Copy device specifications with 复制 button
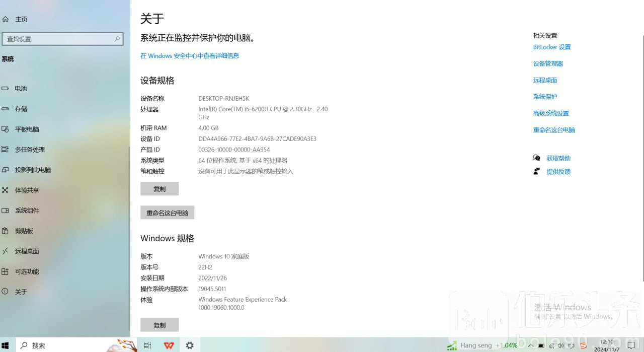644x352 pixels. coord(159,189)
